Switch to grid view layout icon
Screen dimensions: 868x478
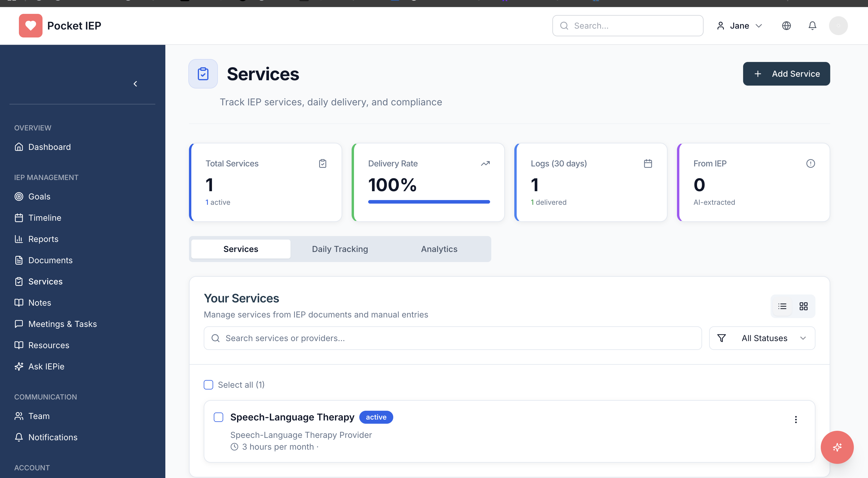[803, 306]
